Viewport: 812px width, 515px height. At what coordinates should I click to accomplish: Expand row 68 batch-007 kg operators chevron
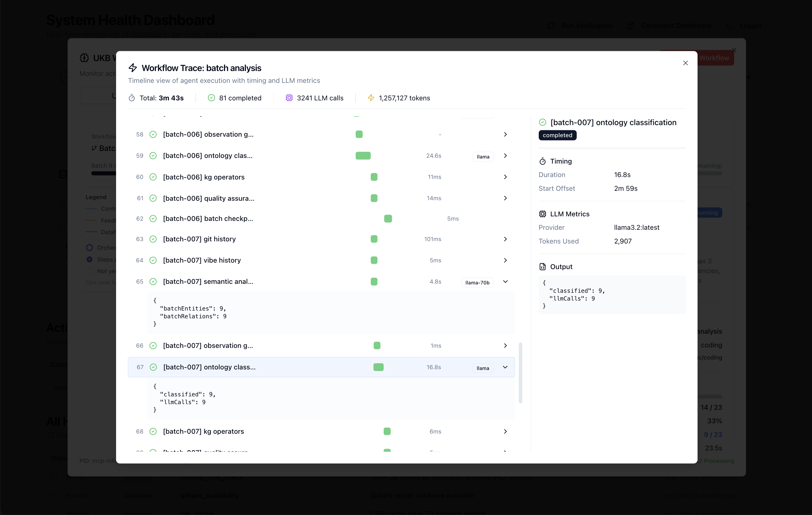coord(505,431)
